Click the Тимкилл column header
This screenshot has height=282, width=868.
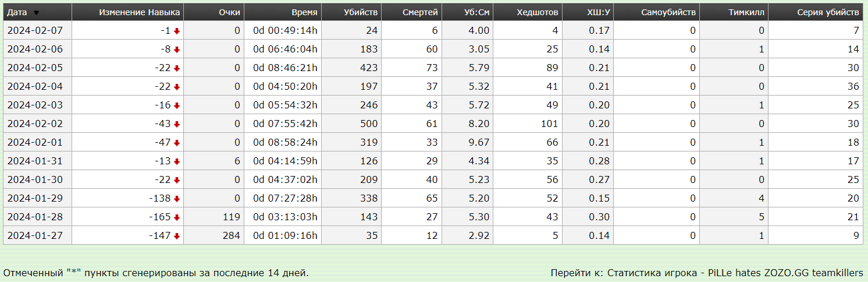(746, 12)
